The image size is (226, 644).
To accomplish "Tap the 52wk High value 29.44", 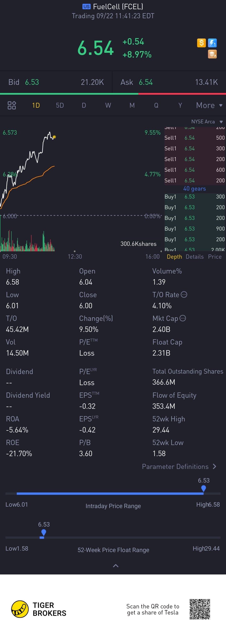I will [x=161, y=430].
